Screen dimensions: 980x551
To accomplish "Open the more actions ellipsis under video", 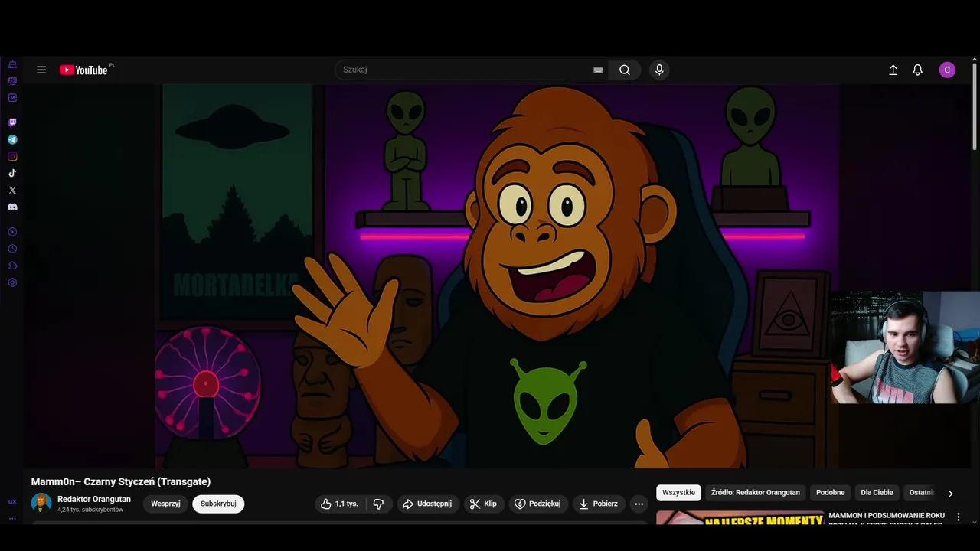I will pos(639,504).
